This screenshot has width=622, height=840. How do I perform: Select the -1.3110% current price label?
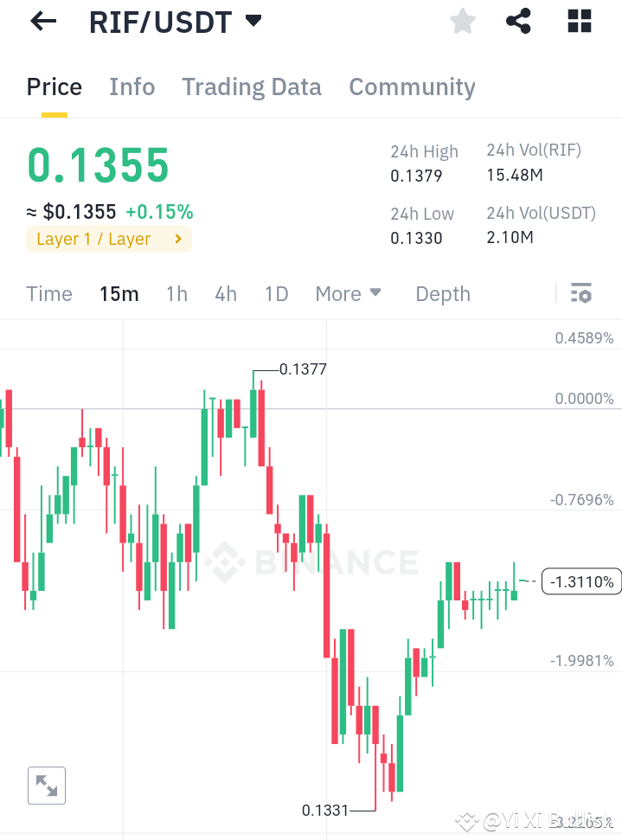pos(580,581)
